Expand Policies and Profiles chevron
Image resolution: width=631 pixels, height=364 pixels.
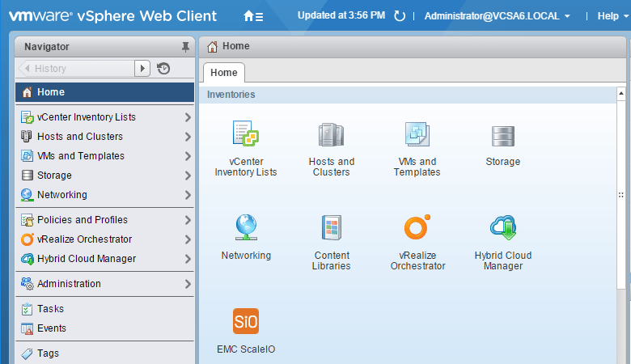point(188,220)
